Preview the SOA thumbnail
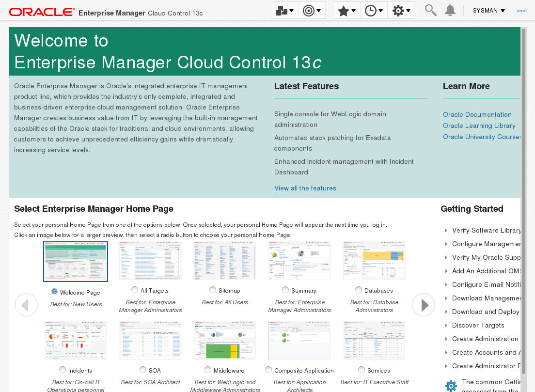The height and width of the screenshot is (392, 535). 150,341
